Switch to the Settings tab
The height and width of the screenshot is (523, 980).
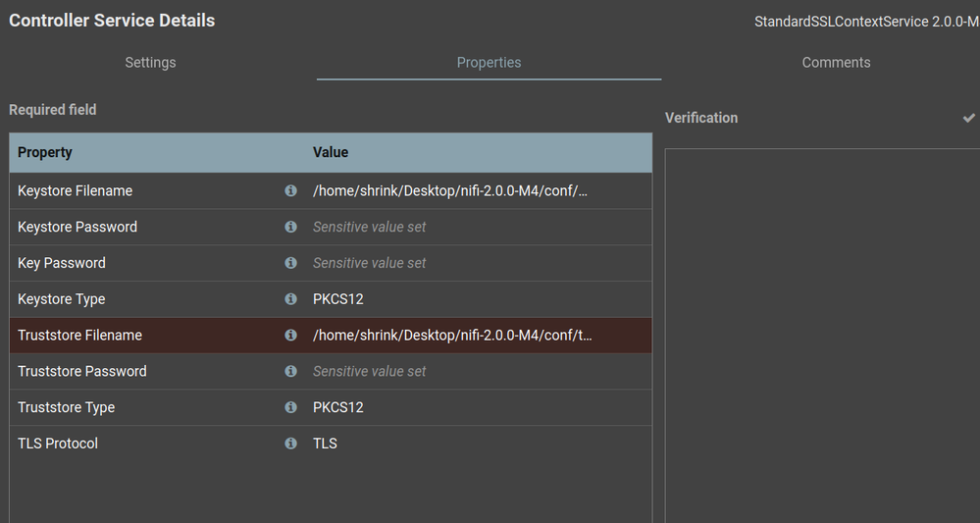tap(150, 63)
